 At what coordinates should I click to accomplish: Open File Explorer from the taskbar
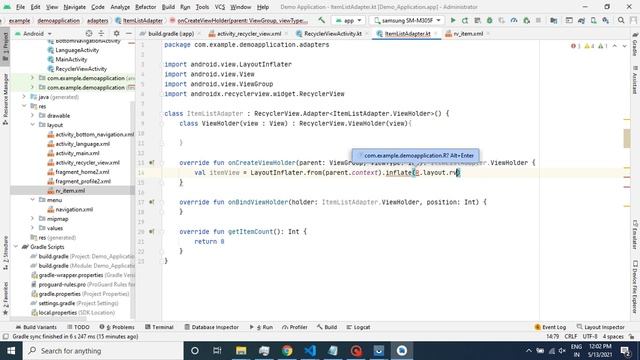[x=241, y=351]
